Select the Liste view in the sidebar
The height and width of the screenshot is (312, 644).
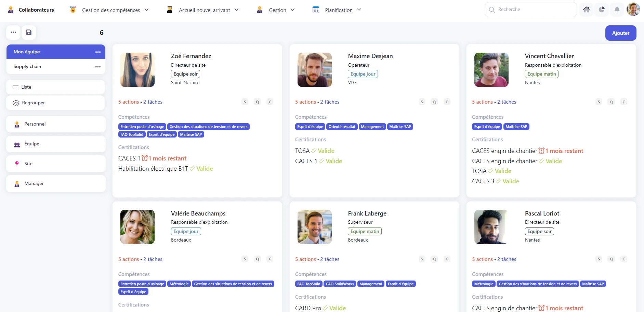point(55,87)
